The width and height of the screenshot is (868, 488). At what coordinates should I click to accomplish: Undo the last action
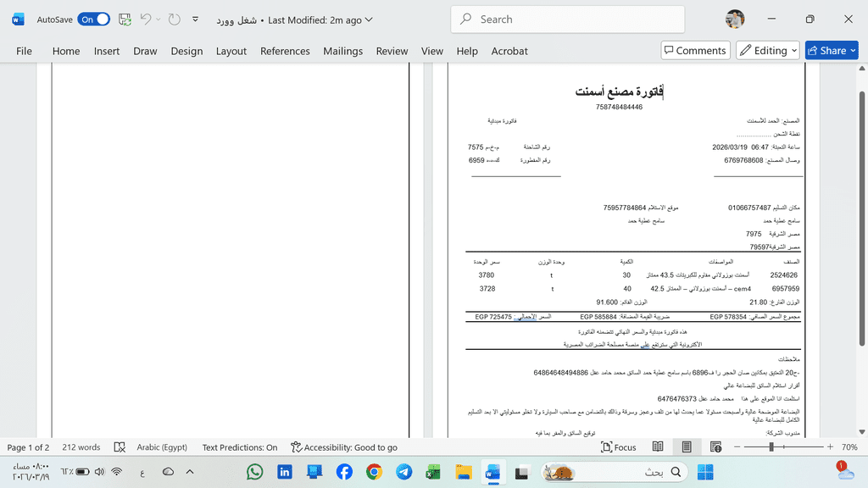tap(146, 19)
